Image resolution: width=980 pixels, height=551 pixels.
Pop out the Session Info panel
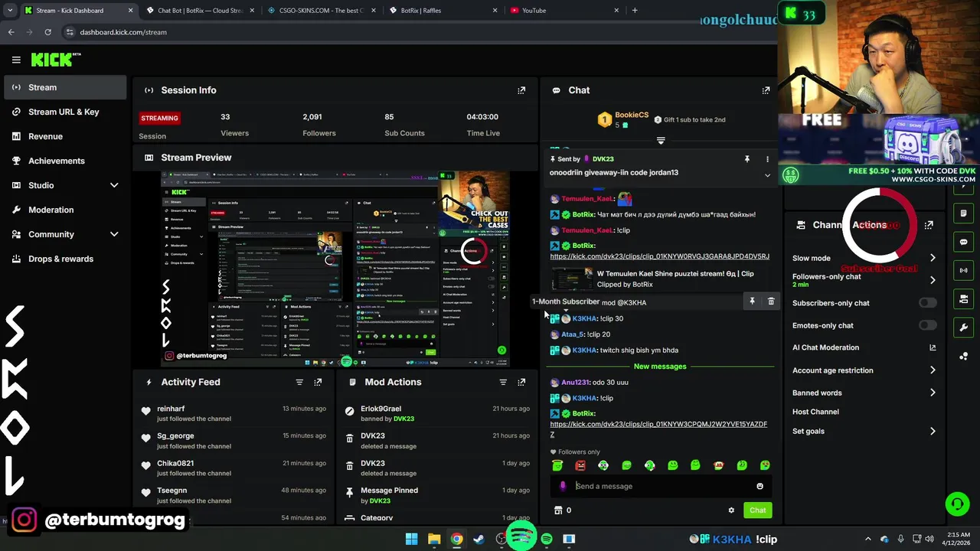pos(521,90)
